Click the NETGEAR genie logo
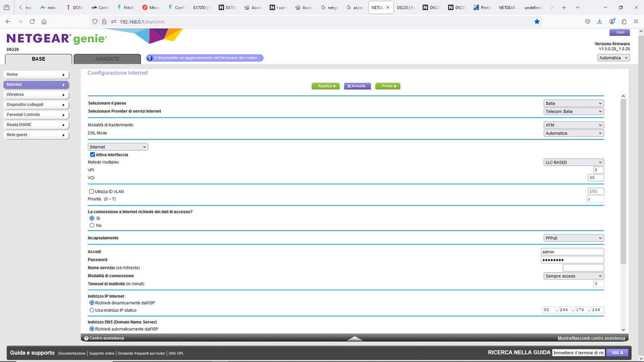This screenshot has width=644, height=362. point(57,38)
